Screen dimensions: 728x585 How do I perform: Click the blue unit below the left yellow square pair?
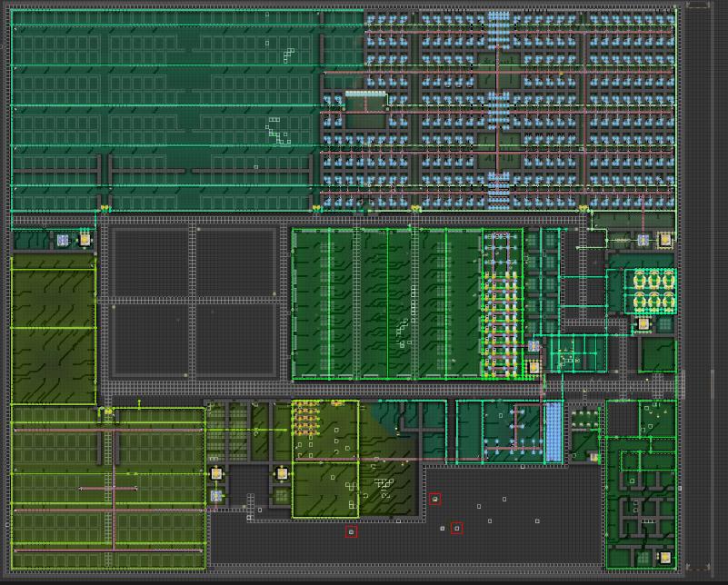(216, 496)
